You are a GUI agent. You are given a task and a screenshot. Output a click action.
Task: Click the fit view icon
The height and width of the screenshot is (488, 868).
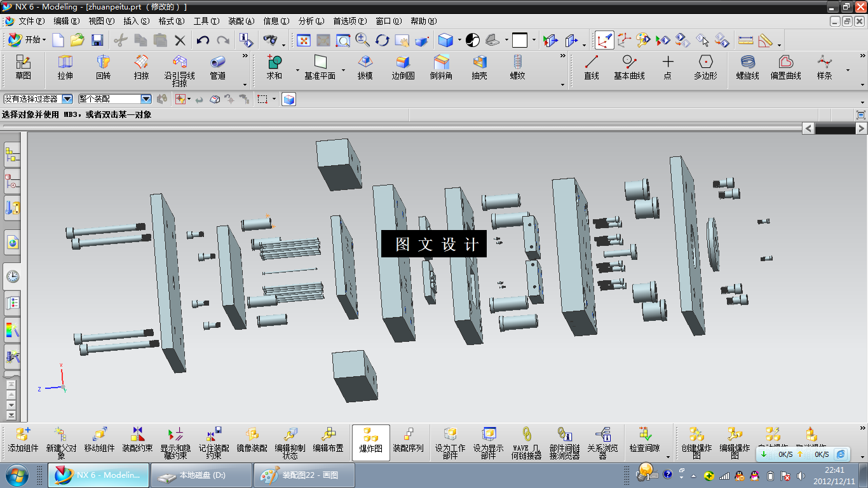pyautogui.click(x=304, y=40)
